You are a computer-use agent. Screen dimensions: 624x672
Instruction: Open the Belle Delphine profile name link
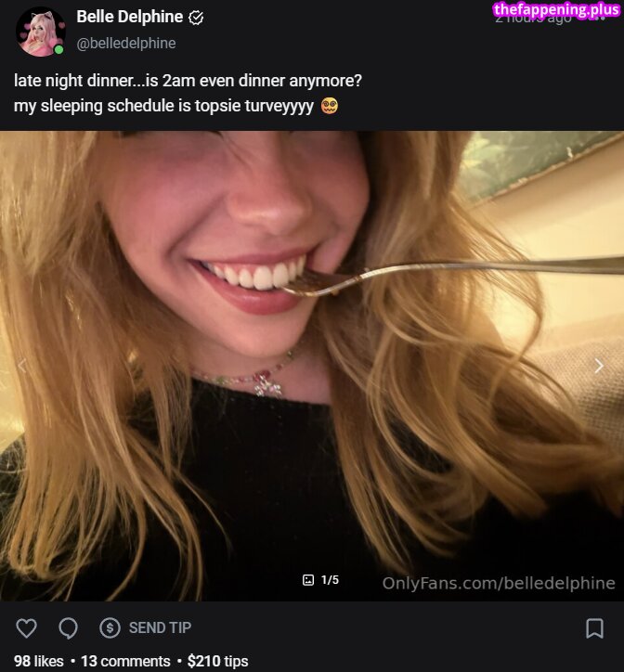tap(129, 17)
